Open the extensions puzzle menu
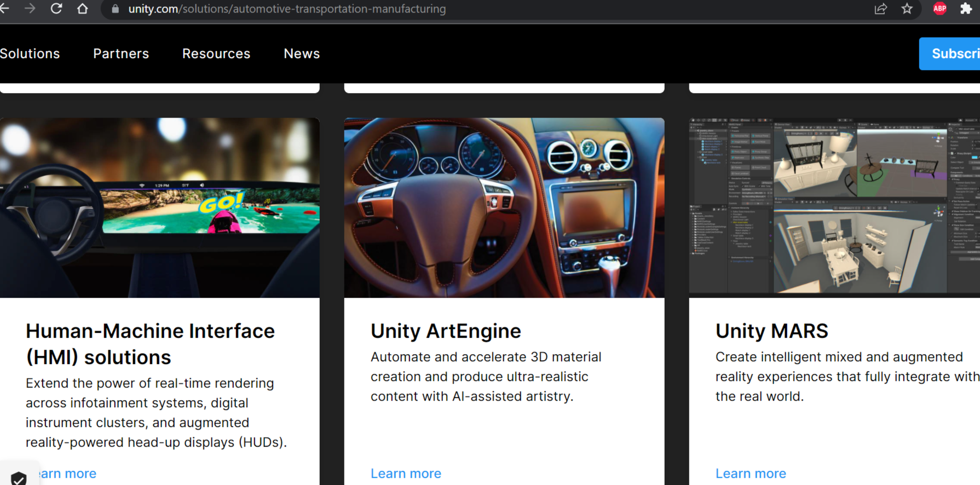Viewport: 980px width, 485px height. (x=966, y=9)
